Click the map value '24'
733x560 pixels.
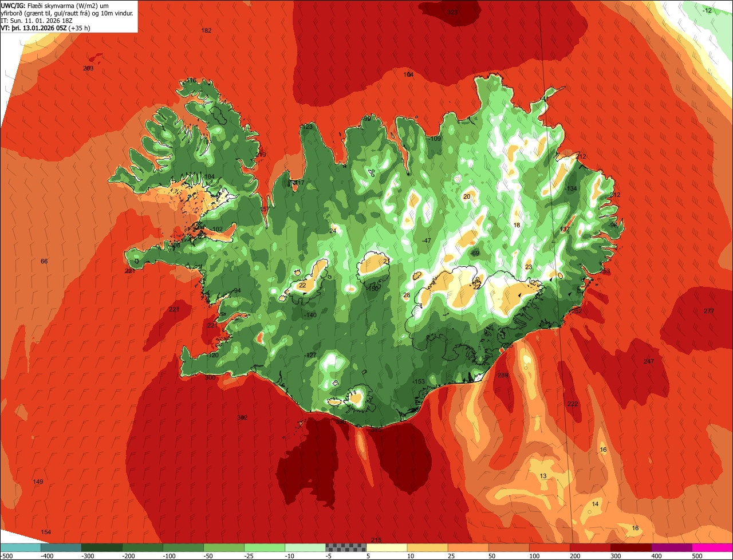(333, 231)
